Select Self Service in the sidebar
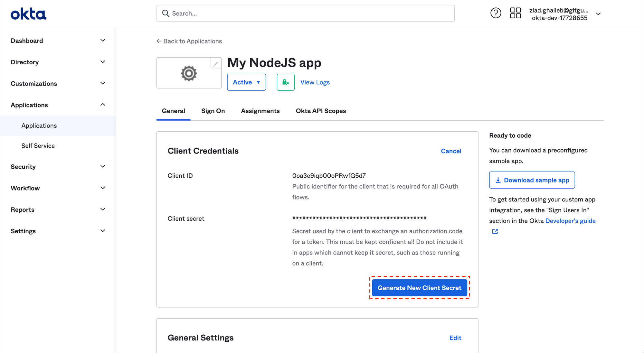Screen dimensions: 644x353 point(38,145)
